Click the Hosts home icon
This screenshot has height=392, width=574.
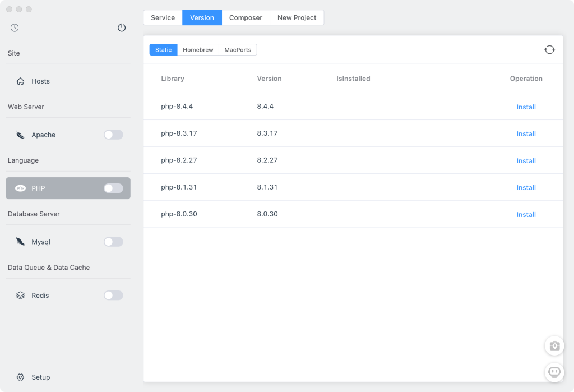coord(21,81)
